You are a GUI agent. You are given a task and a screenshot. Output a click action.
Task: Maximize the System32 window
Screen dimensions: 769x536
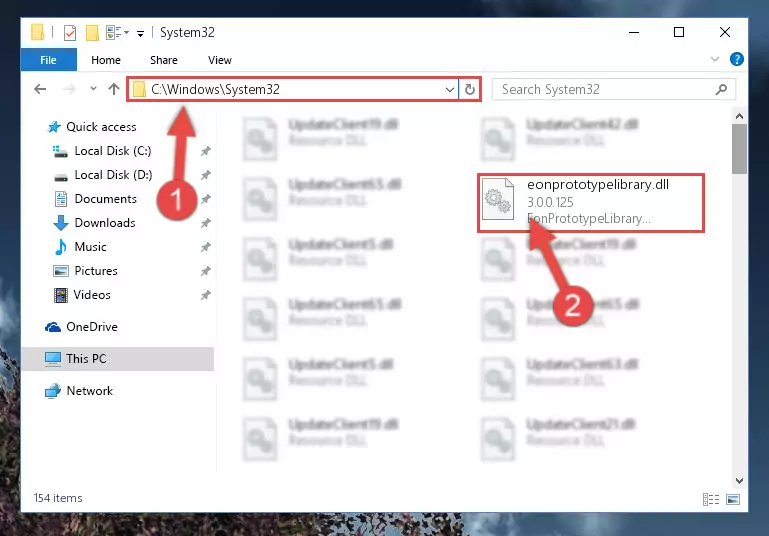679,32
